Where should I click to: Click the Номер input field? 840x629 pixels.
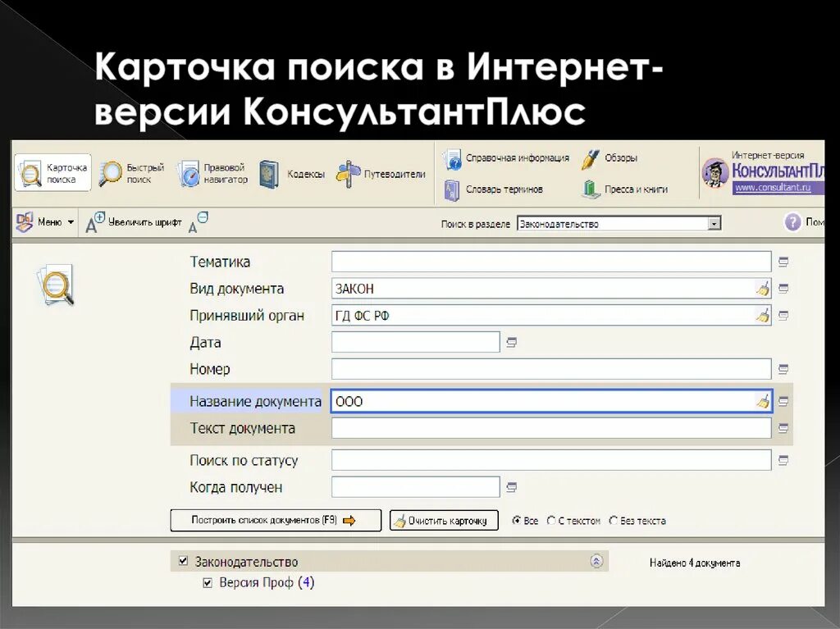[x=551, y=369]
